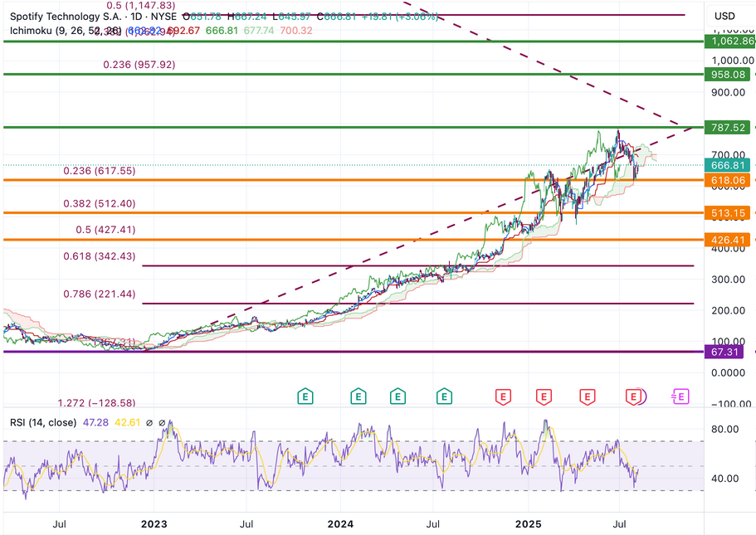The image size is (756, 535).
Task: Select the RSI (14, close) legend
Action: (x=43, y=423)
